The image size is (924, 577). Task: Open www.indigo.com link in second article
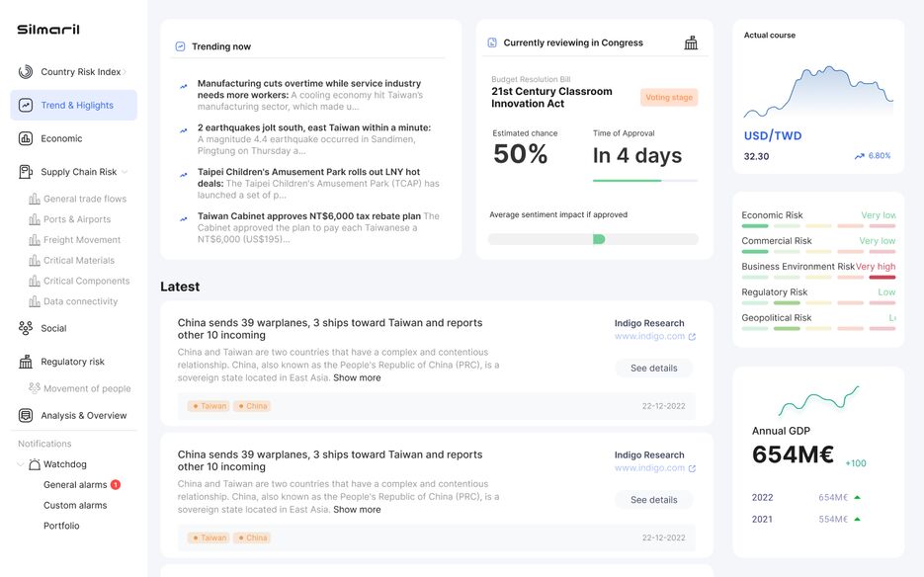[649, 468]
